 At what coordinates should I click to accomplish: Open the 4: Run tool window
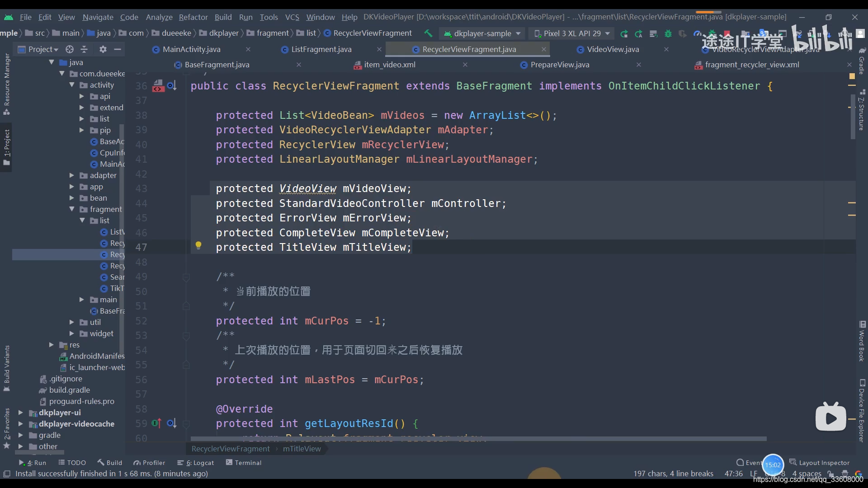pyautogui.click(x=33, y=463)
